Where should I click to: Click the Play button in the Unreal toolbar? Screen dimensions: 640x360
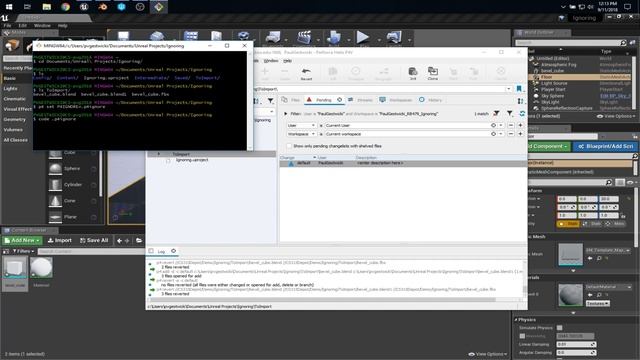coord(362,37)
